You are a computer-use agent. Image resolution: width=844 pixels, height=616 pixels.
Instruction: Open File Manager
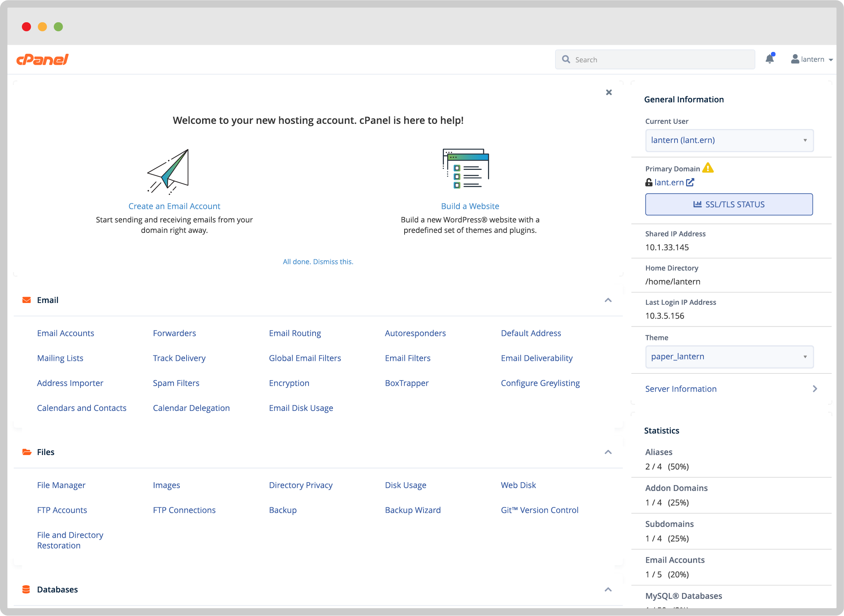pos(61,485)
